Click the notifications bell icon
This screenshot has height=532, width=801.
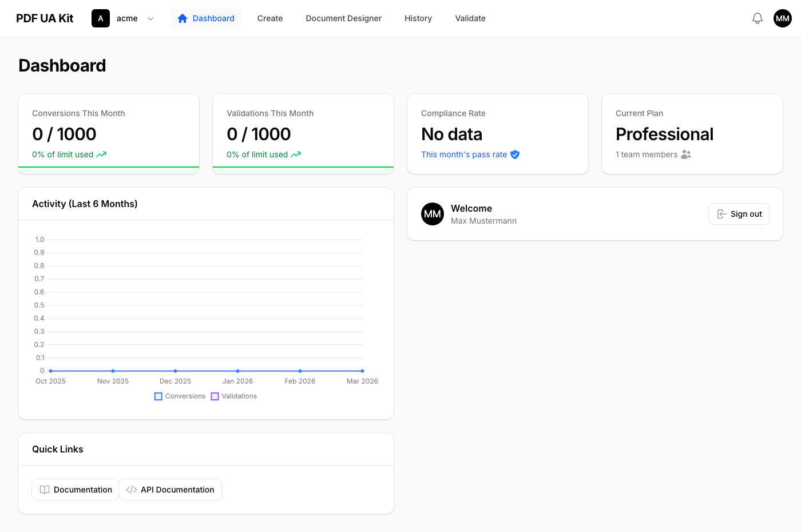(x=757, y=18)
